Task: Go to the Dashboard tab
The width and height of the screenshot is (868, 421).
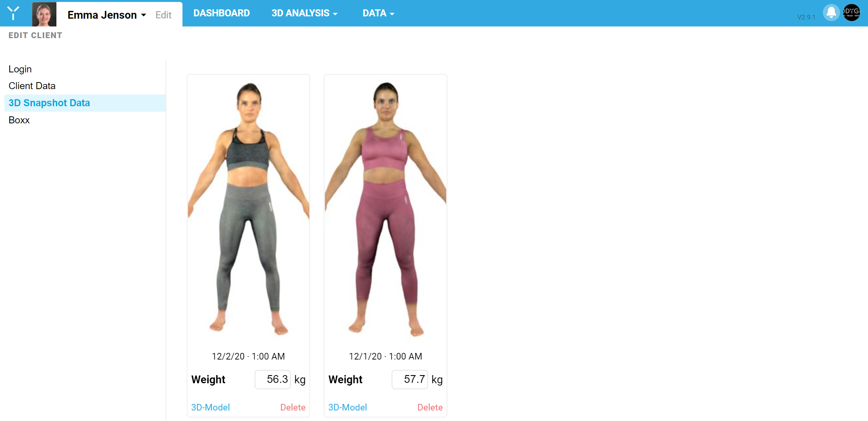Action: 221,13
